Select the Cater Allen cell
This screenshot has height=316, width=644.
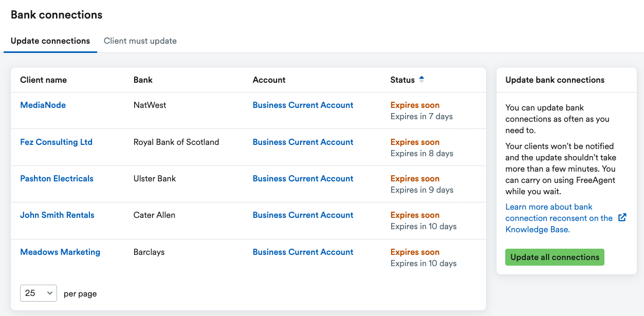coord(154,215)
